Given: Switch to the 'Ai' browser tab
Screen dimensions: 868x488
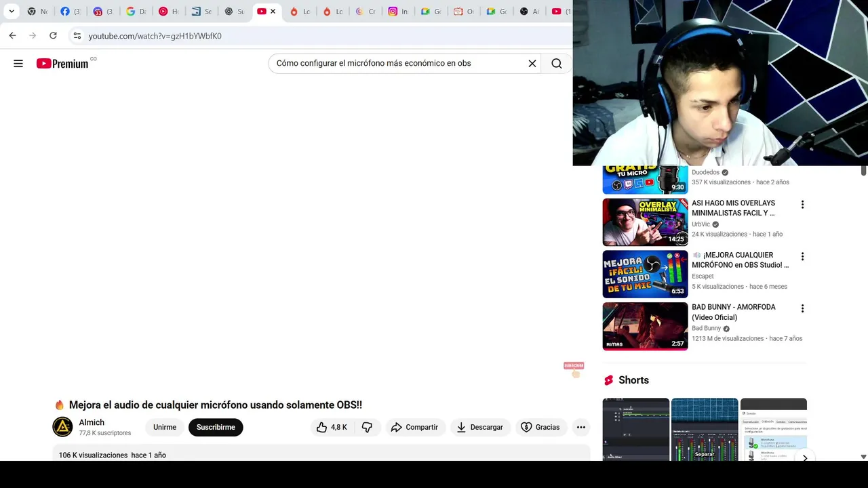Looking at the screenshot, I should (x=530, y=12).
